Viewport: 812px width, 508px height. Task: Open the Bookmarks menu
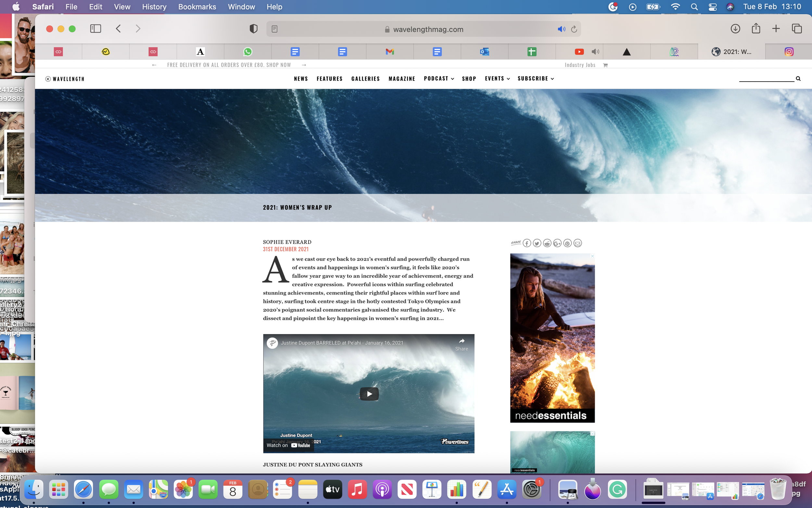pyautogui.click(x=197, y=7)
